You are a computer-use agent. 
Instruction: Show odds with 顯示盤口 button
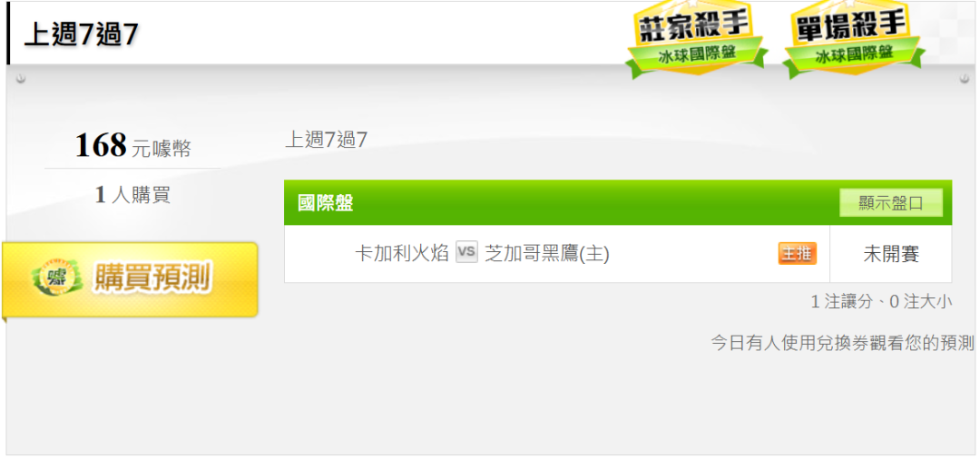tap(891, 203)
